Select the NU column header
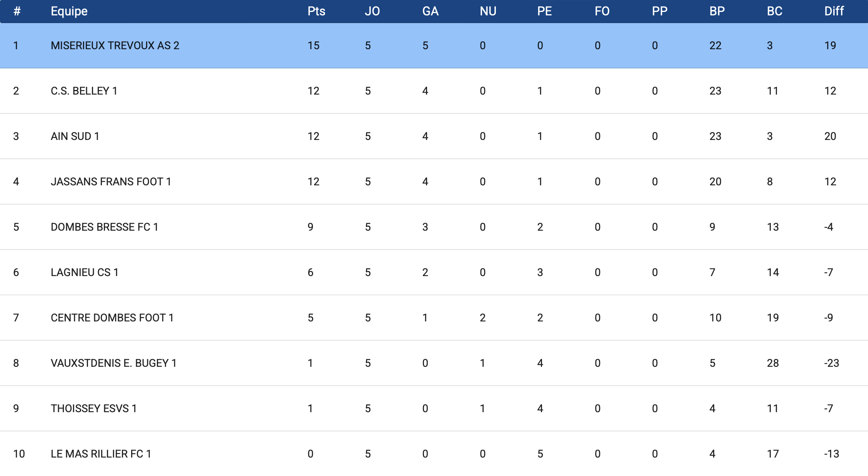 [x=488, y=11]
